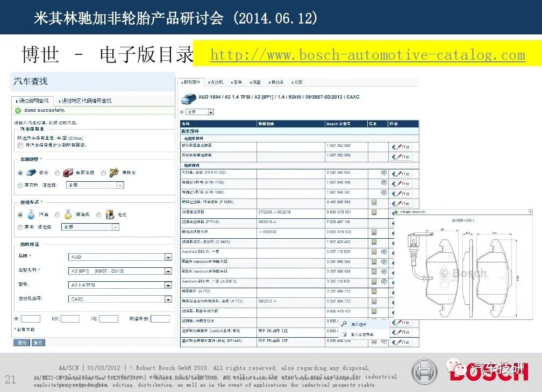This screenshot has width=542, height=392.
Task: Open the 底盘 tab
Action: click(x=255, y=82)
